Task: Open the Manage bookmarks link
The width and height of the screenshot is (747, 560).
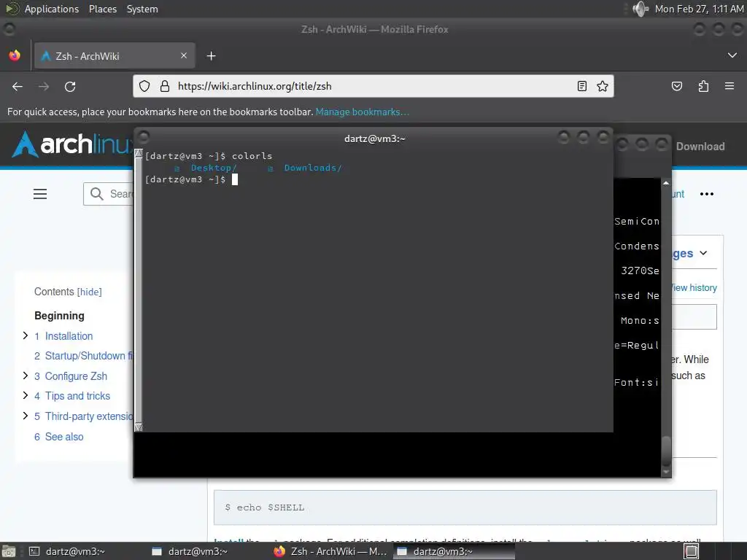Action: coord(362,112)
